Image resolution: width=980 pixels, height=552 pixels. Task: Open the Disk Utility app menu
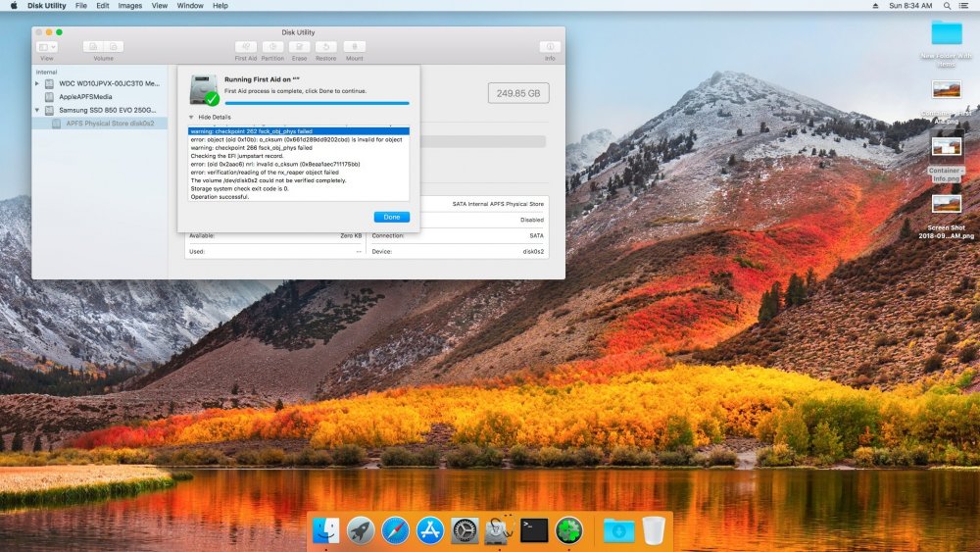[47, 6]
